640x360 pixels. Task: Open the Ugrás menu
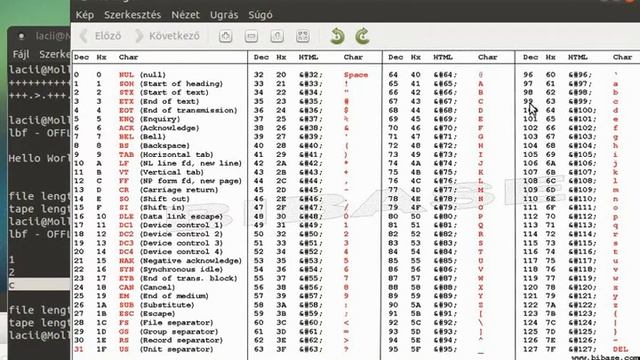[224, 15]
